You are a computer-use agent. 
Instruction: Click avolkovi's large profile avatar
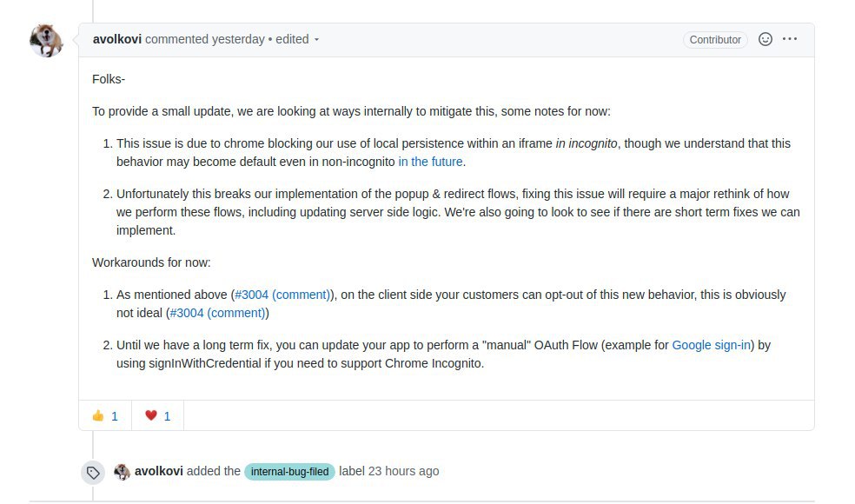pyautogui.click(x=46, y=40)
